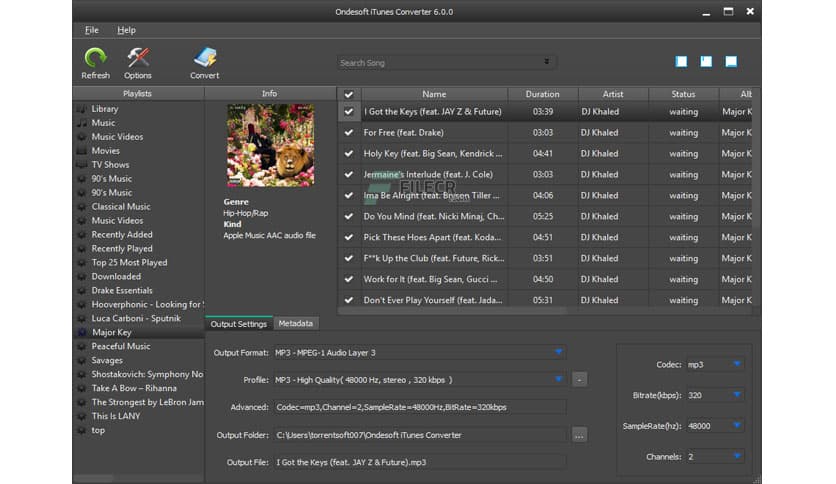Uncheck Work for It song checkbox

pyautogui.click(x=349, y=279)
